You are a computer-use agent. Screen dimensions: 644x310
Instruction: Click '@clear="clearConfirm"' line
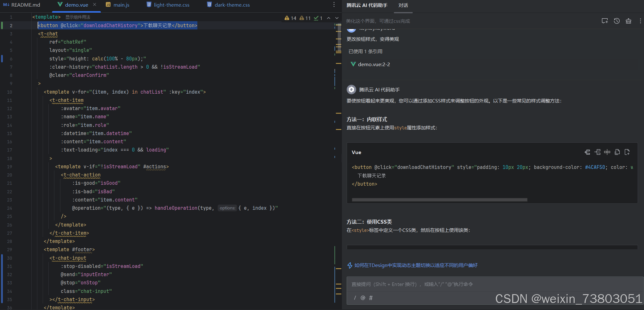(79, 75)
